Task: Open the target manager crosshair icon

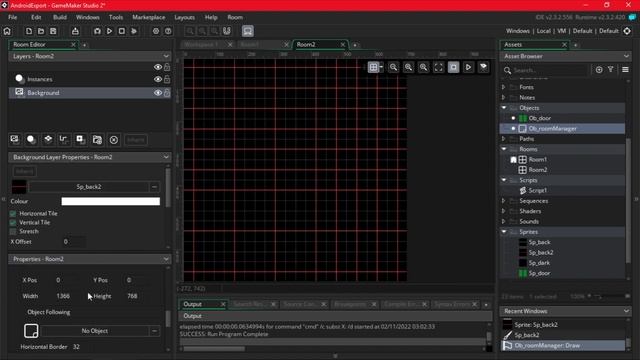Action: (x=627, y=31)
